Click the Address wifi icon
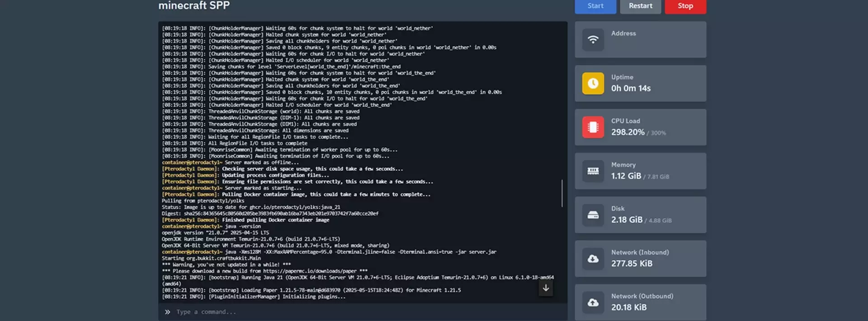Image resolution: width=868 pixels, height=321 pixels. tap(593, 39)
